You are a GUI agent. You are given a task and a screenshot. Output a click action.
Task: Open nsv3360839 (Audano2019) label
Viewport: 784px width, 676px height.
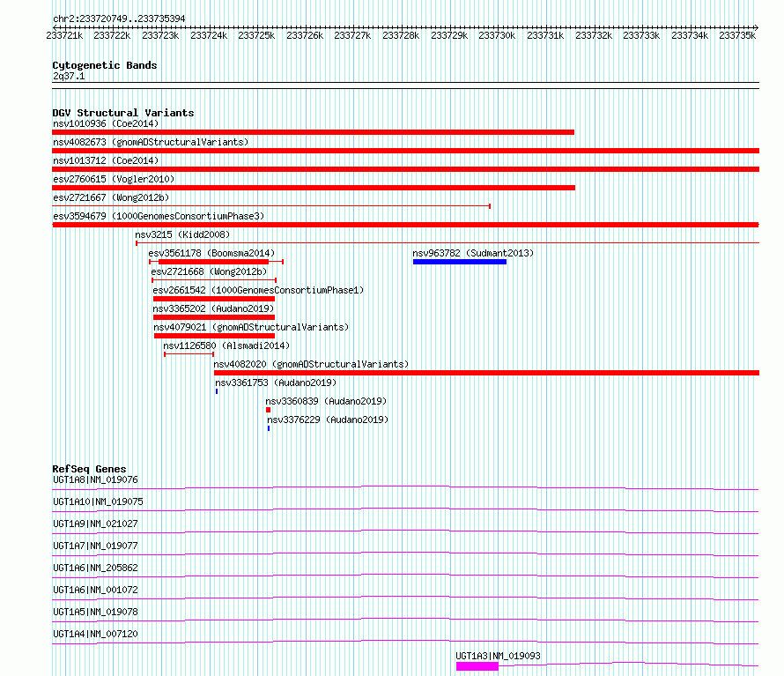[326, 401]
